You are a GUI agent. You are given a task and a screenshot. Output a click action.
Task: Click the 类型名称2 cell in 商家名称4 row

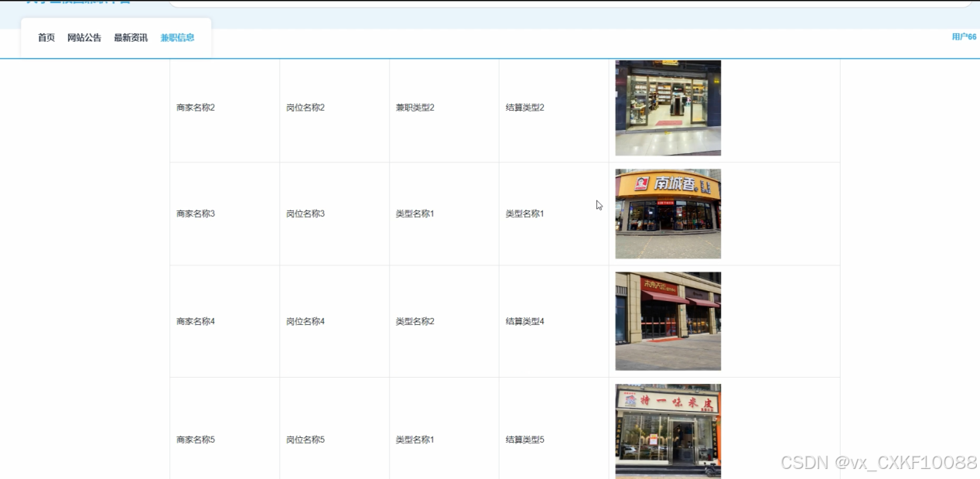[x=415, y=321]
